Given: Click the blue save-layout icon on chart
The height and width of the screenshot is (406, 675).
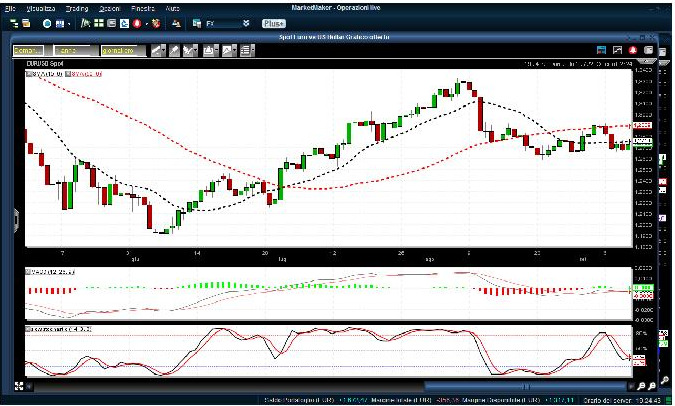Looking at the screenshot, I should [603, 49].
